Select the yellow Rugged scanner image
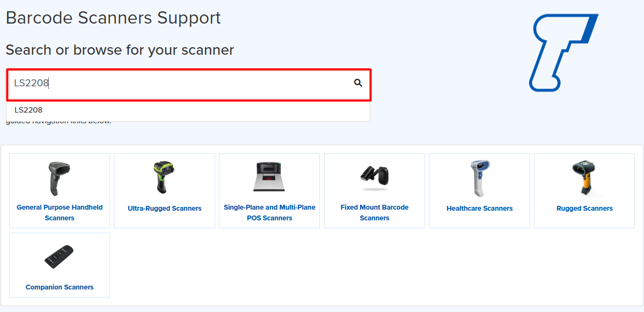The height and width of the screenshot is (312, 644). [x=584, y=178]
